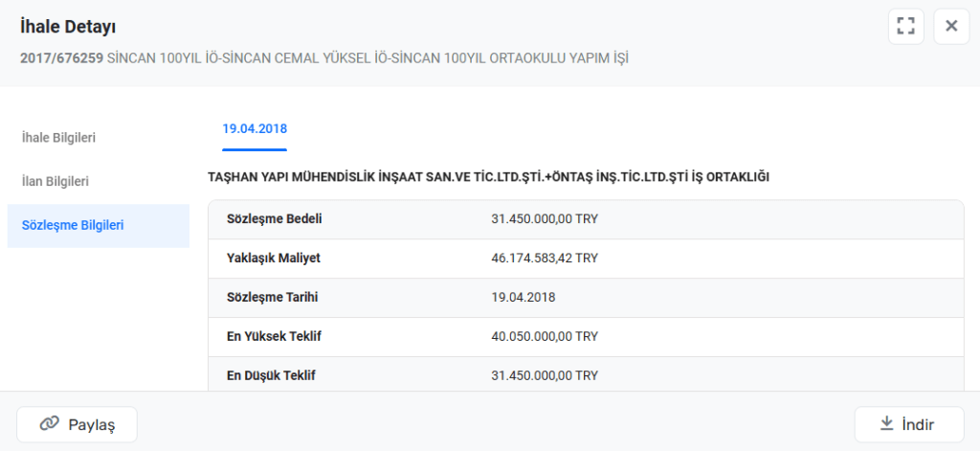
Task: Click the tender number 2017/676259
Action: [61, 58]
